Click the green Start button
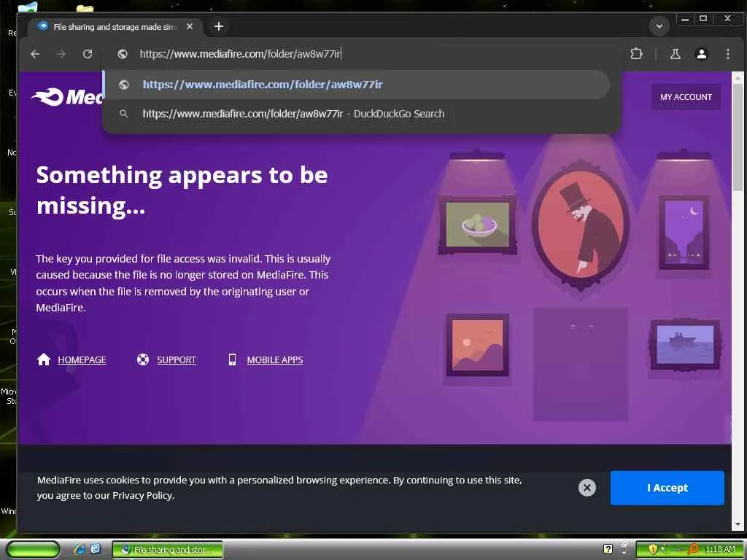 pos(33,550)
